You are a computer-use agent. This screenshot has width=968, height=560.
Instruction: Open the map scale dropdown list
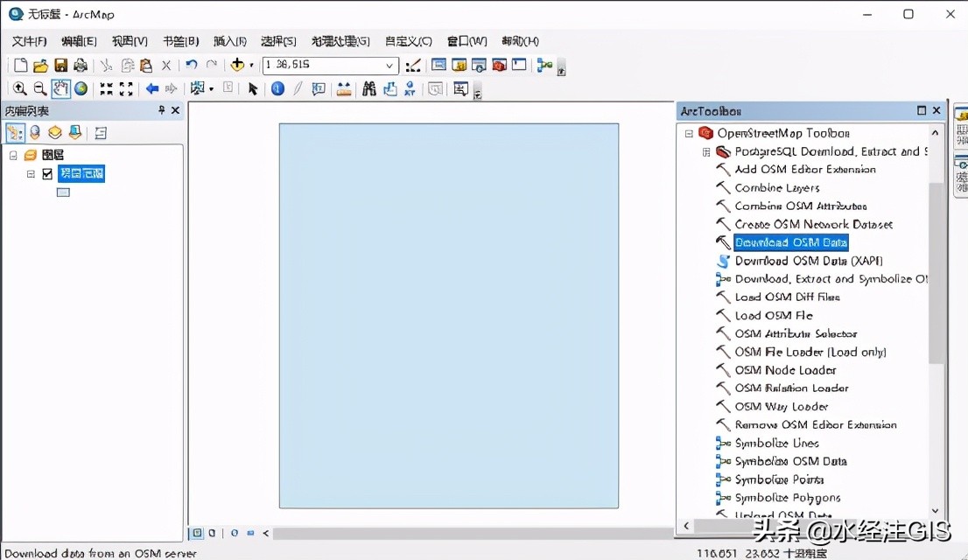click(389, 66)
